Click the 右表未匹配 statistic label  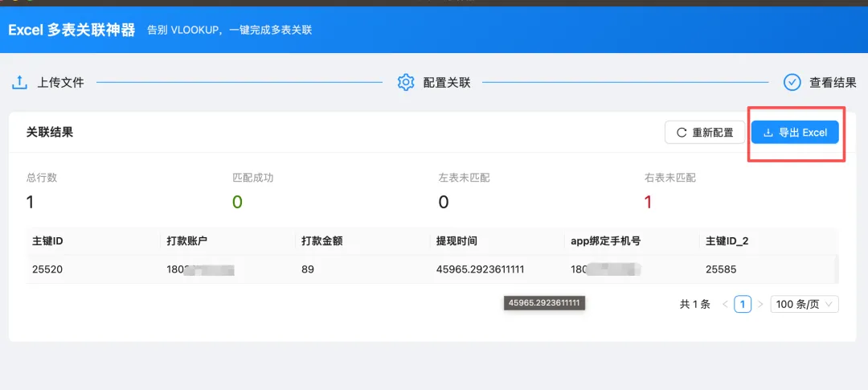click(669, 178)
